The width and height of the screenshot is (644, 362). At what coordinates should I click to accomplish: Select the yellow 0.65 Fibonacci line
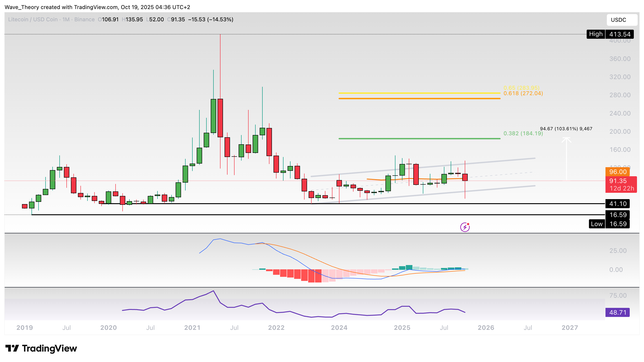pos(419,93)
